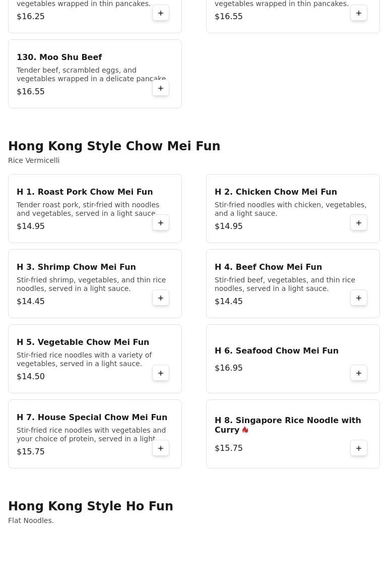This screenshot has height=588, width=388.
Task: Add House Special Chow Mei Fun
Action: 161,448
